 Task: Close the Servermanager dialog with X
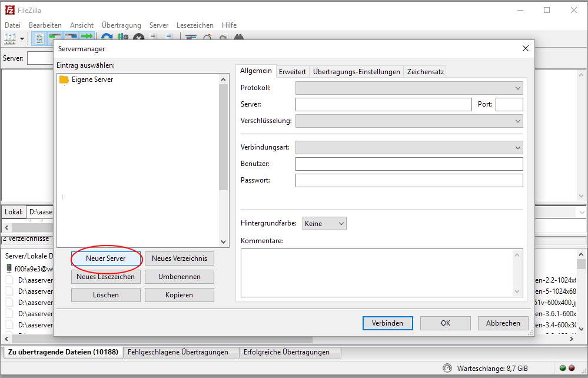coord(526,48)
